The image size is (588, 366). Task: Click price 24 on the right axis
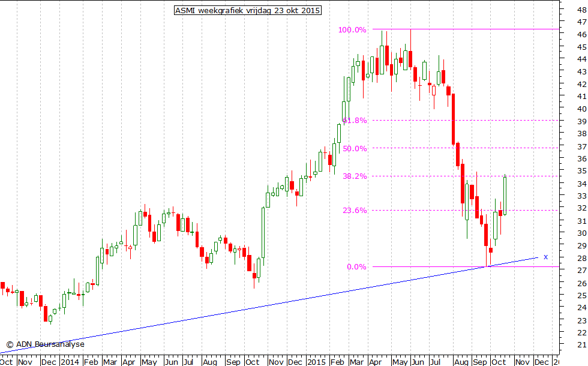(581, 307)
